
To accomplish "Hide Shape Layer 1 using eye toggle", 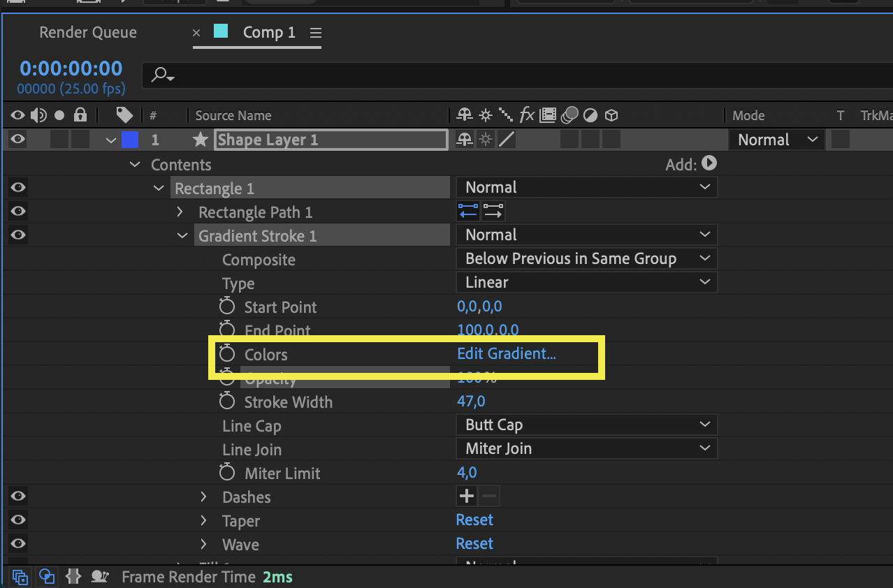I will click(x=17, y=140).
